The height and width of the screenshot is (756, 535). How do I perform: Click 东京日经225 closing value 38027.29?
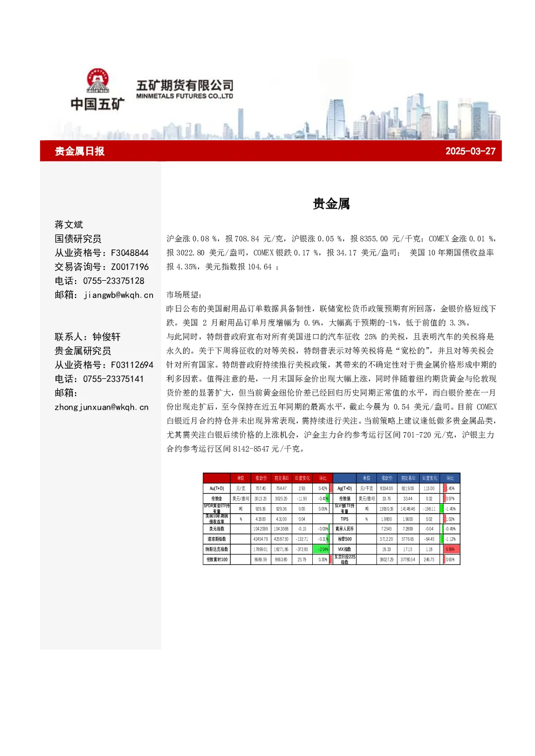pyautogui.click(x=387, y=560)
